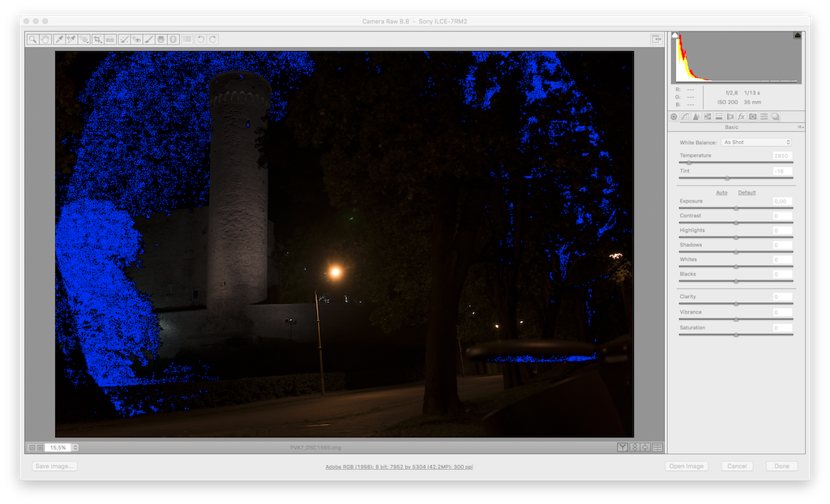Open the Basic panel options menu
Image resolution: width=830 pixels, height=504 pixels.
pyautogui.click(x=800, y=127)
